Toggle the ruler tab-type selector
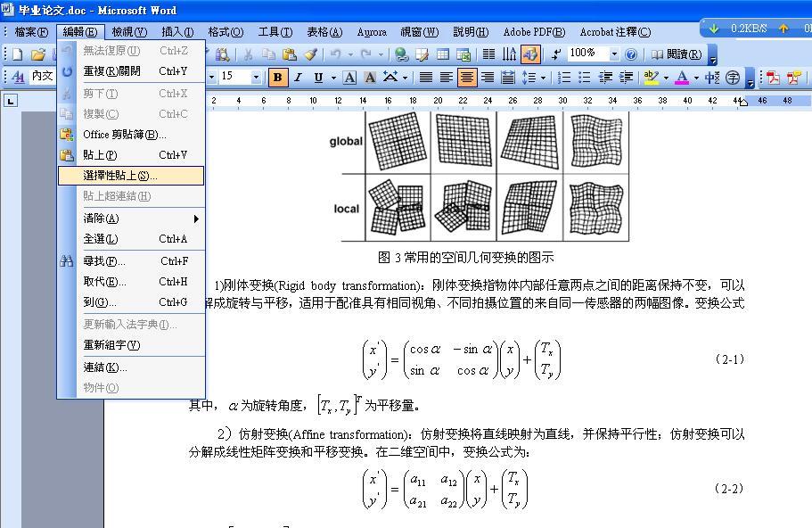This screenshot has height=528, width=812. (11, 101)
